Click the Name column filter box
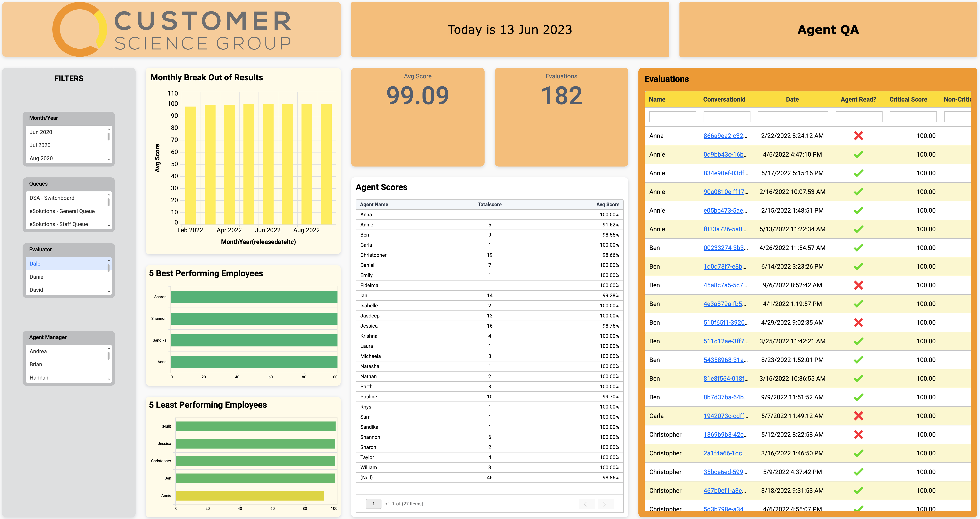 pyautogui.click(x=672, y=117)
